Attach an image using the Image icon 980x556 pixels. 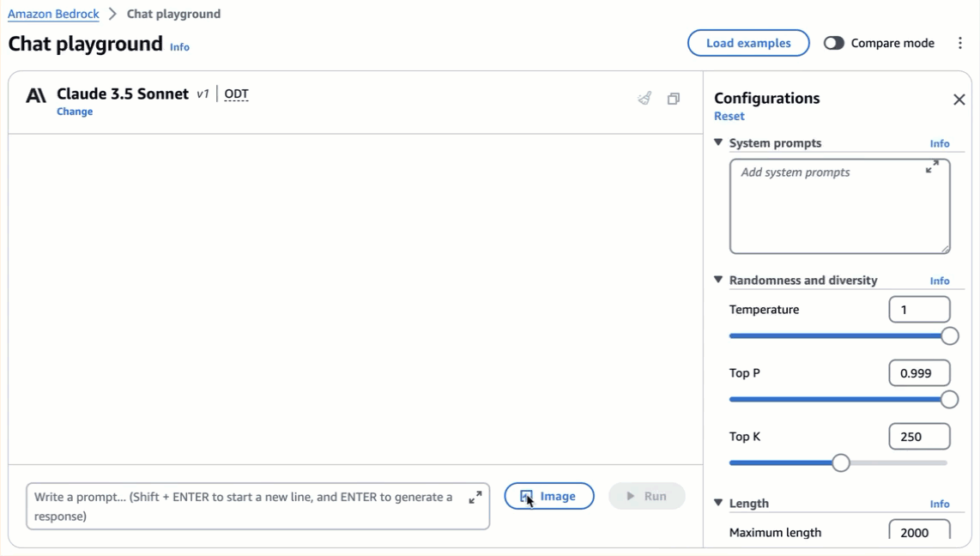tap(549, 496)
